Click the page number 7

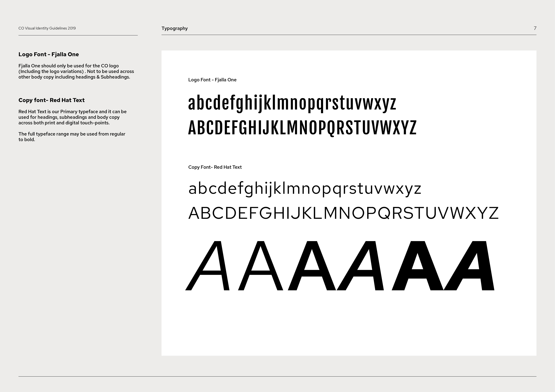tap(535, 28)
